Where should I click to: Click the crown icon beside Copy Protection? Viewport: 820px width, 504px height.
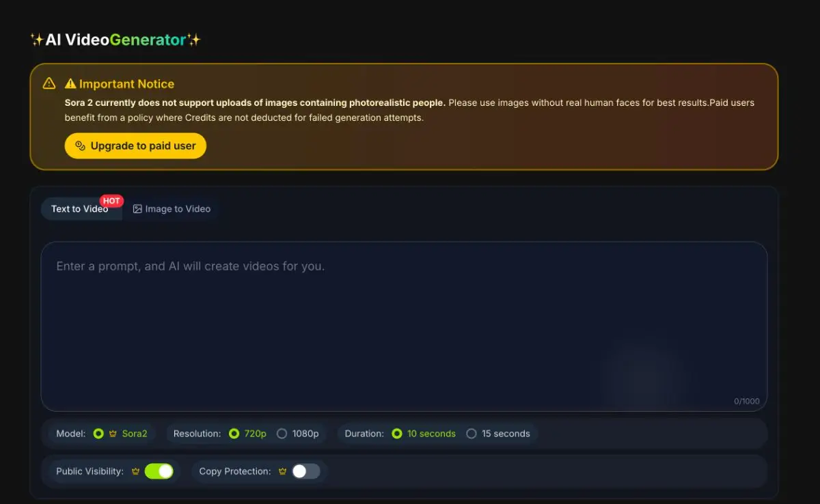click(282, 471)
